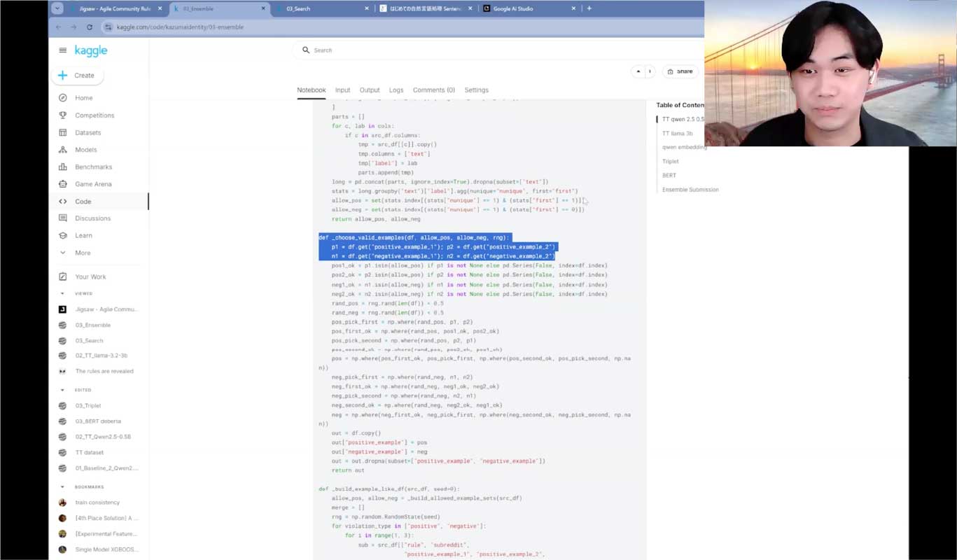Open Game Arena via robot icon
Screen dimensions: 957x560
[63, 184]
